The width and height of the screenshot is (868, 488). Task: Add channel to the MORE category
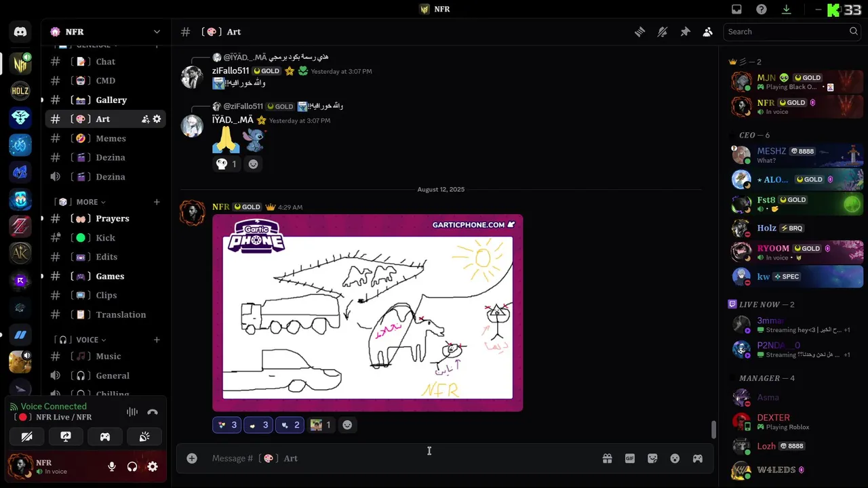(x=157, y=202)
